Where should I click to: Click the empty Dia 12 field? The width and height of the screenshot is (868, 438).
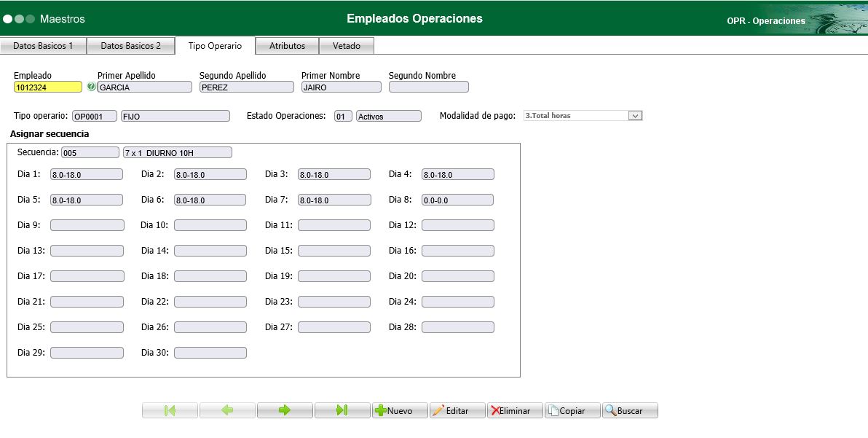click(458, 225)
